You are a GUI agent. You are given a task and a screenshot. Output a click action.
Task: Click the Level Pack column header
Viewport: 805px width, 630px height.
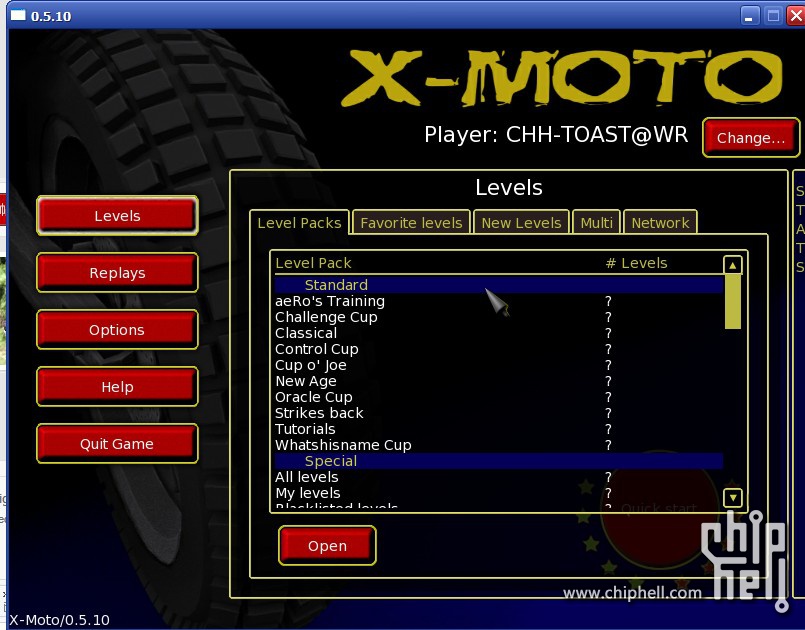tap(313, 263)
